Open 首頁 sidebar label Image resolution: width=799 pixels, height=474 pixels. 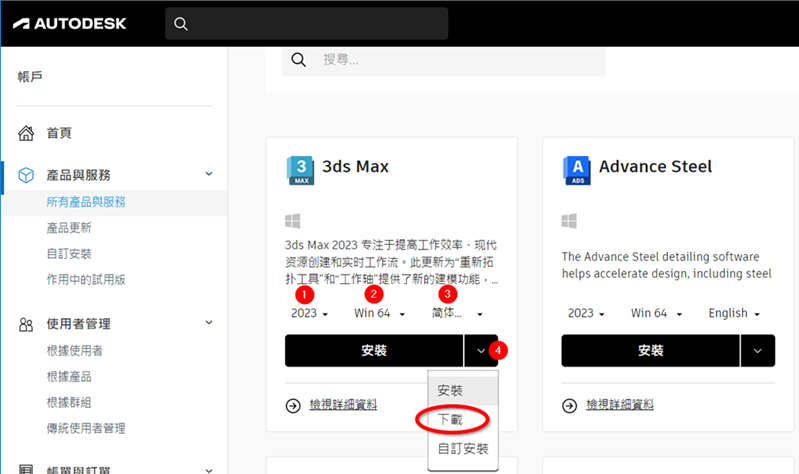59,133
